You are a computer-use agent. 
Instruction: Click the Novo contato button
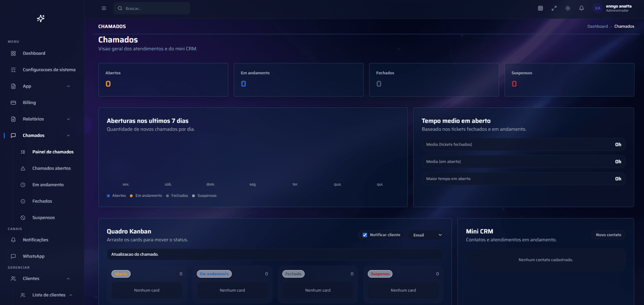click(x=608, y=235)
